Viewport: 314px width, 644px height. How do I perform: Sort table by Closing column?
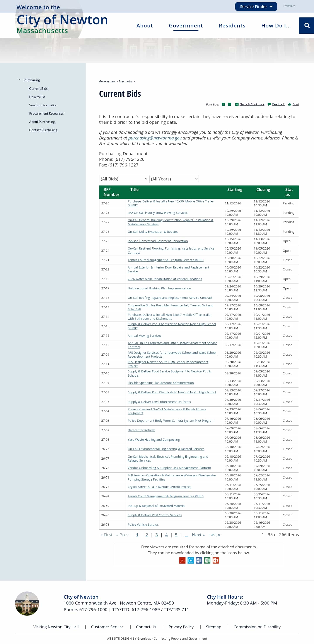(263, 190)
